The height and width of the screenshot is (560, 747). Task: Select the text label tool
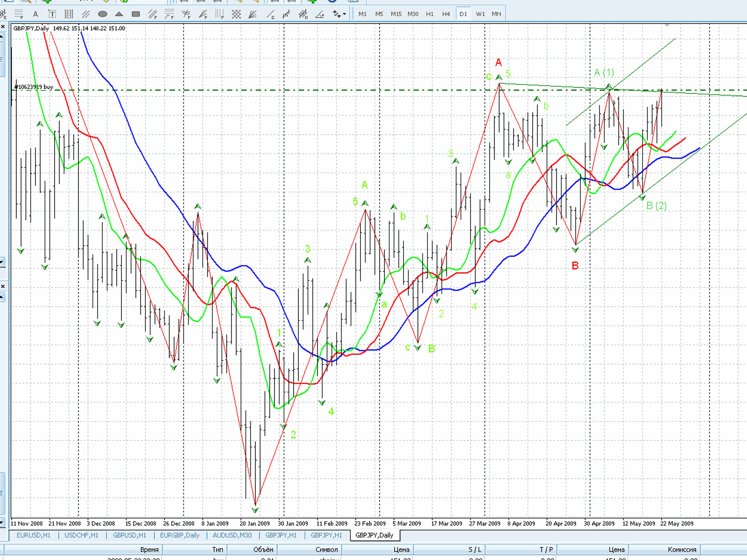point(52,14)
